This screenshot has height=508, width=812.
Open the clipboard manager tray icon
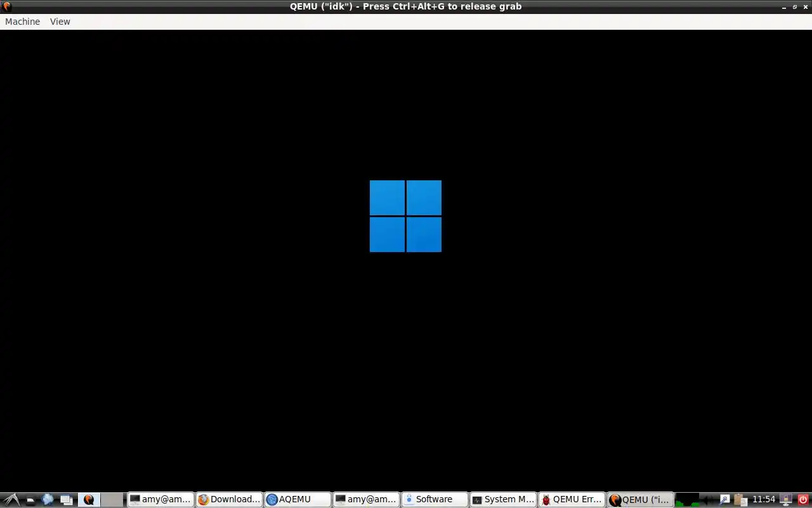(x=740, y=500)
